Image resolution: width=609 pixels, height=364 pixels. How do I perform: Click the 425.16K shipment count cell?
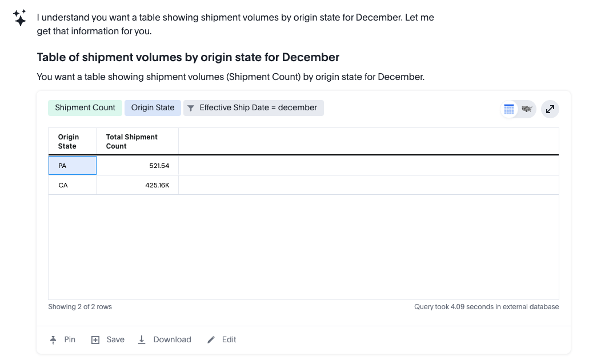coord(138,185)
